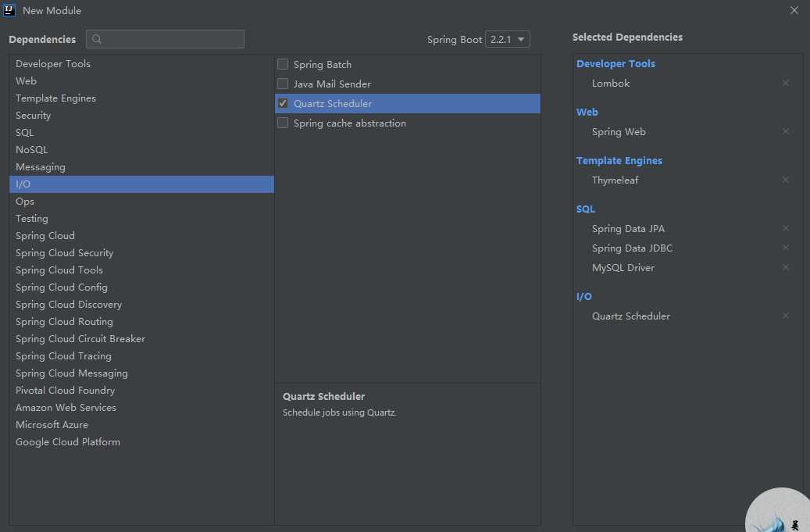Select Spring Cloud Tracing category

point(141,356)
